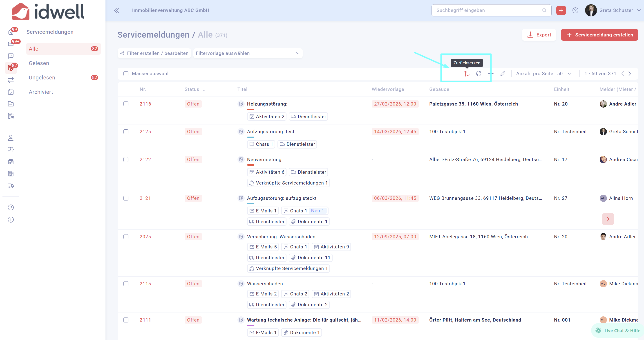644x340 pixels.
Task: Open the help question mark in header
Action: (x=575, y=10)
